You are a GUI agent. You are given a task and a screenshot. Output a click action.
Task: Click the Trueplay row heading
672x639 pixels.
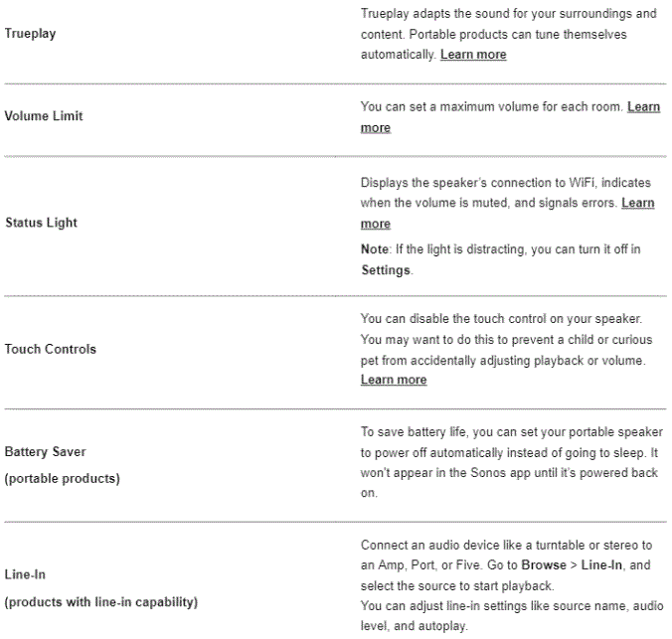[30, 33]
